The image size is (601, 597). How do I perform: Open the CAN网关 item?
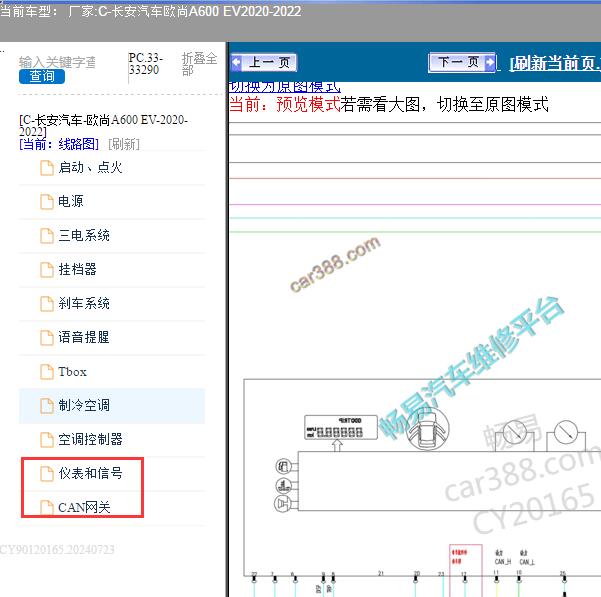click(x=112, y=508)
